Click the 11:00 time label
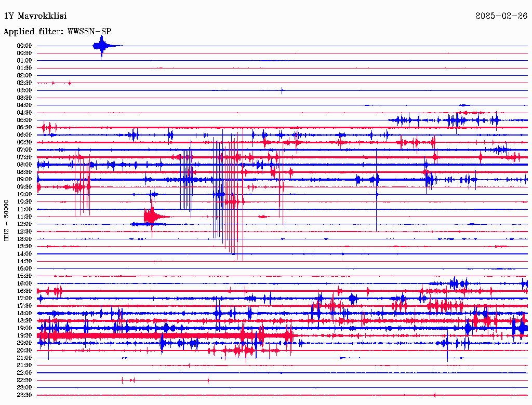The image size is (532, 405). tap(24, 209)
